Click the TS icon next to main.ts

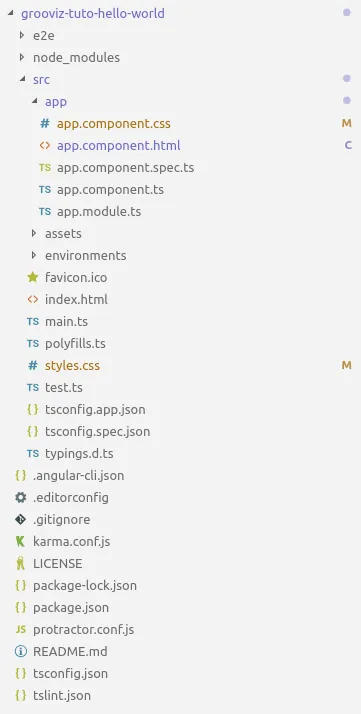coord(33,321)
